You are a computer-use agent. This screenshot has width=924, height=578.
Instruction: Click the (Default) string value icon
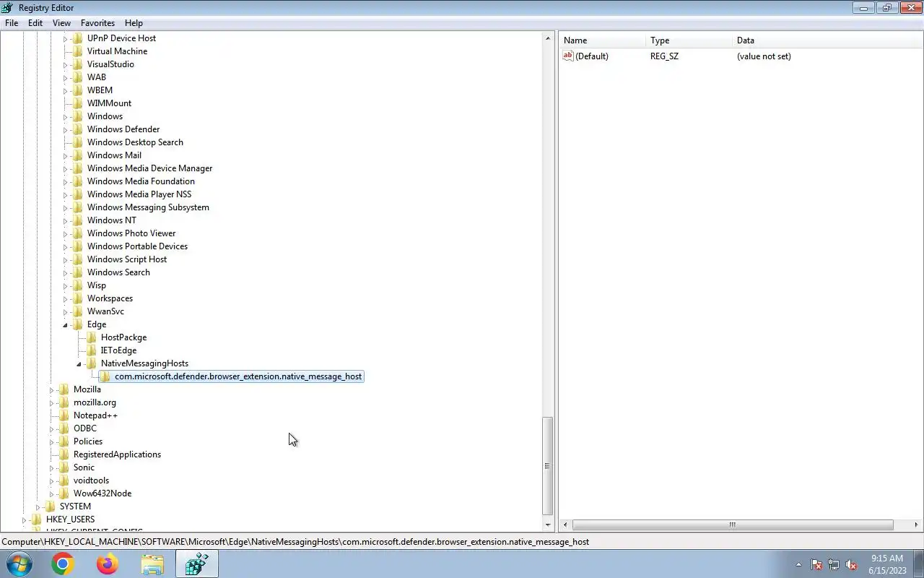[568, 56]
